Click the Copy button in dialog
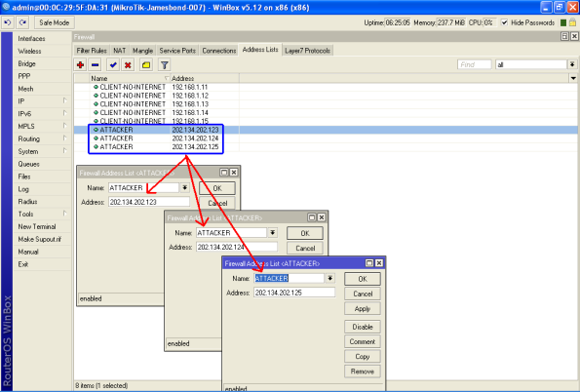This screenshot has width=580, height=392. [362, 357]
